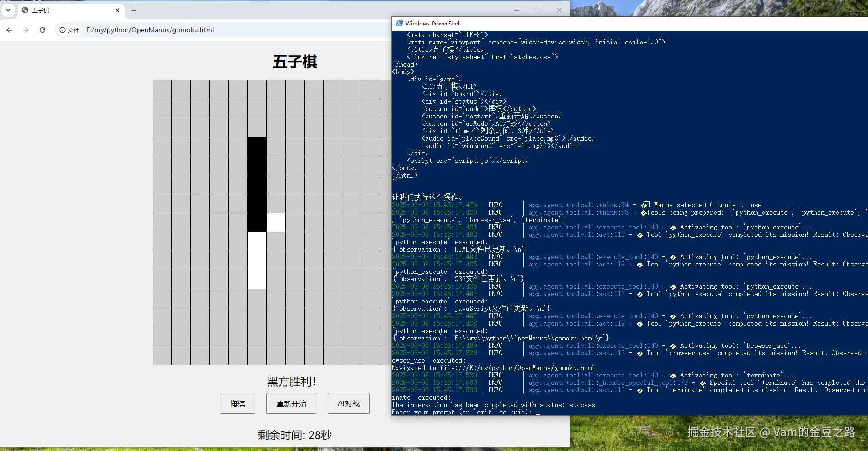Click the 重新开始 restart button
This screenshot has width=868, height=451.
291,403
